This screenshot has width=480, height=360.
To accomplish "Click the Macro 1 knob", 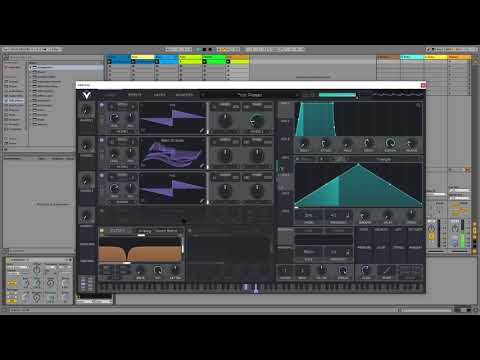I will (x=86, y=110).
